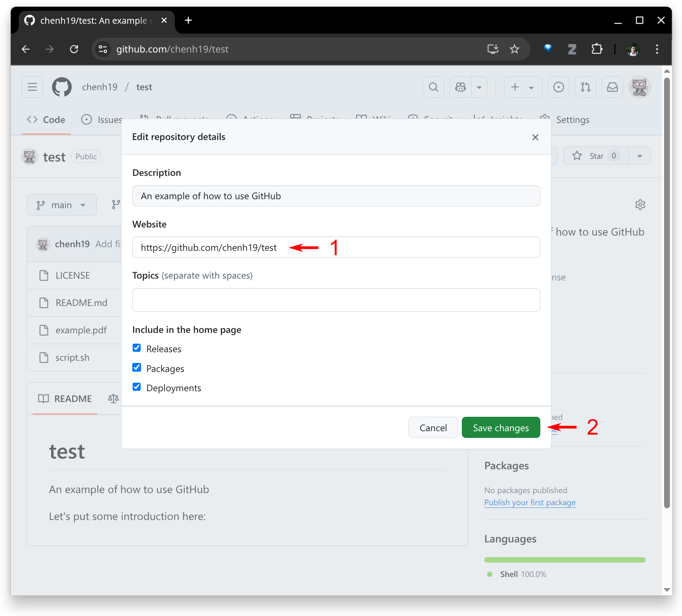Open the issues circle-dot icon in header
Viewport: 682px width, 616px height.
pyautogui.click(x=559, y=87)
